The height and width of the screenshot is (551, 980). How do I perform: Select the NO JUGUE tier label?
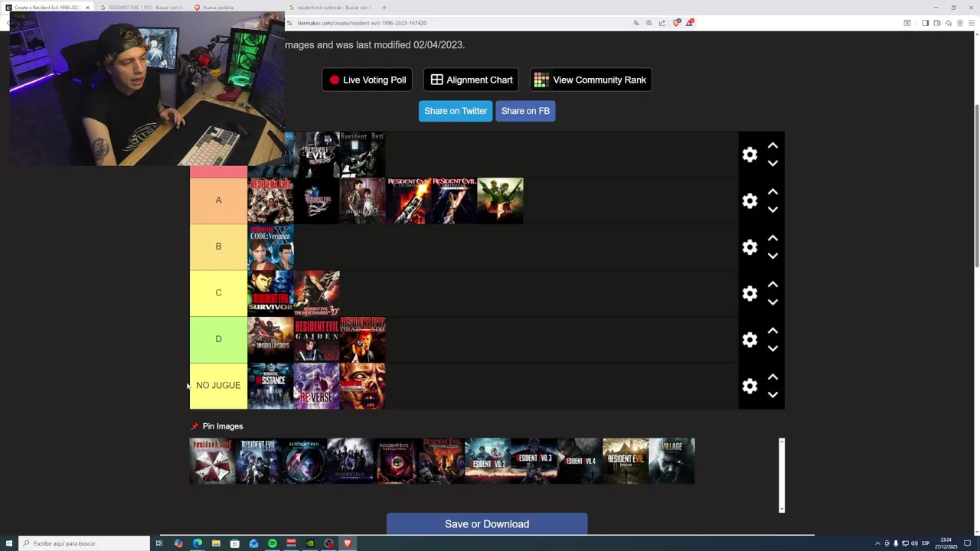click(218, 386)
